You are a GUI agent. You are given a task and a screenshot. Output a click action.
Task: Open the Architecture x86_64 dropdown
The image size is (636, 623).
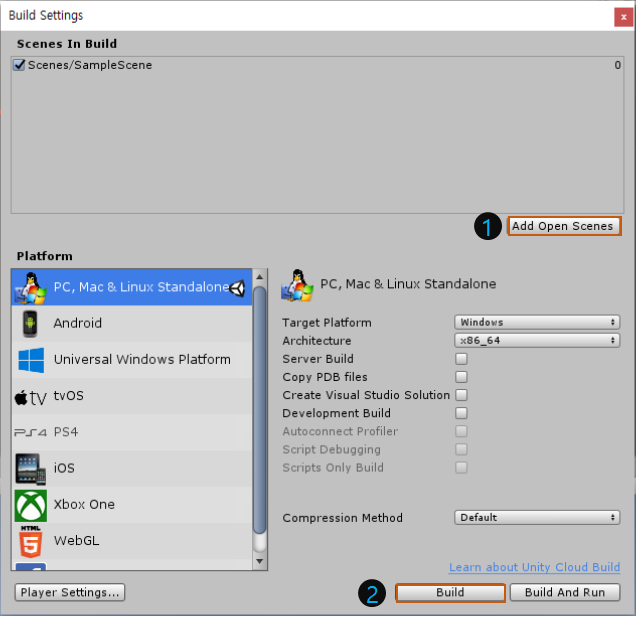537,340
